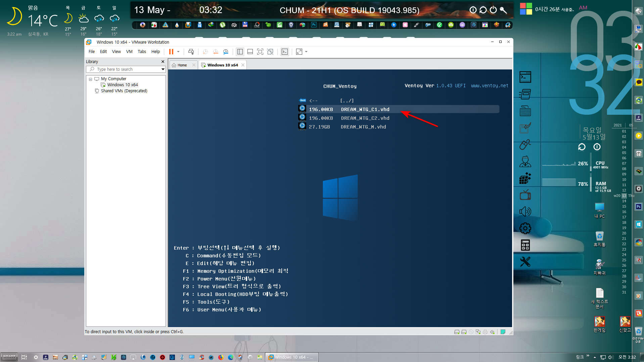The width and height of the screenshot is (644, 362).
Task: Collapse the My Computer tree node
Action: pos(90,79)
